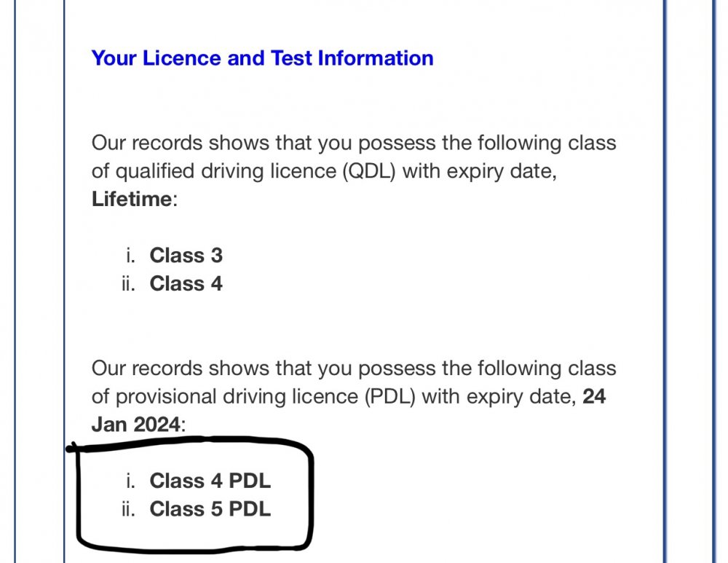Click the "Class 4" QDL list entry
728x563 pixels.
click(x=186, y=284)
